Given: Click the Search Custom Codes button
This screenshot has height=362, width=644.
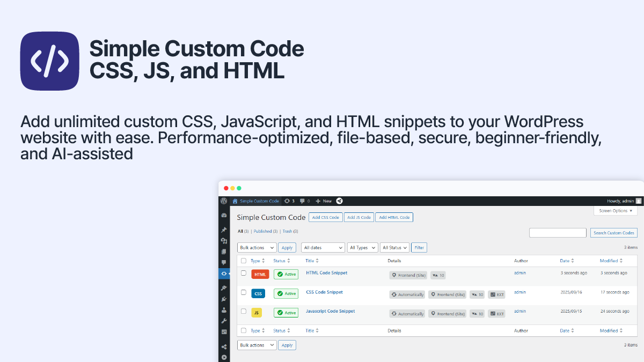Looking at the screenshot, I should click(x=614, y=233).
